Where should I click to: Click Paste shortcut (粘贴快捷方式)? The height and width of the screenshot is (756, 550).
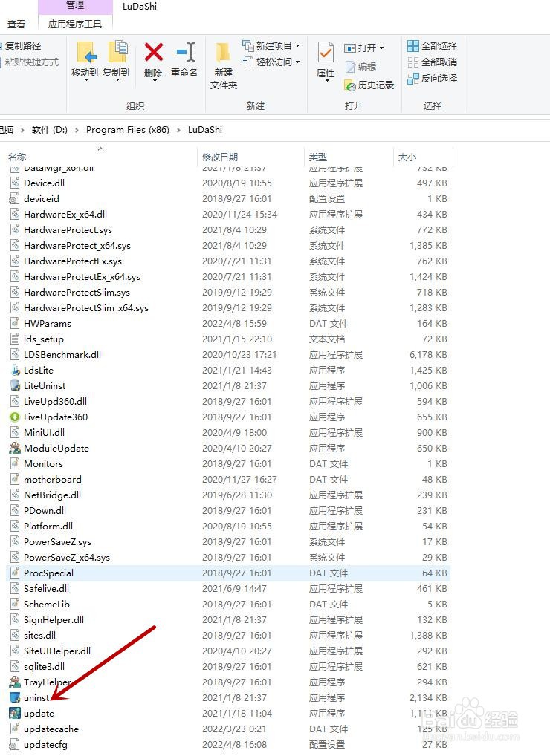tap(30, 62)
